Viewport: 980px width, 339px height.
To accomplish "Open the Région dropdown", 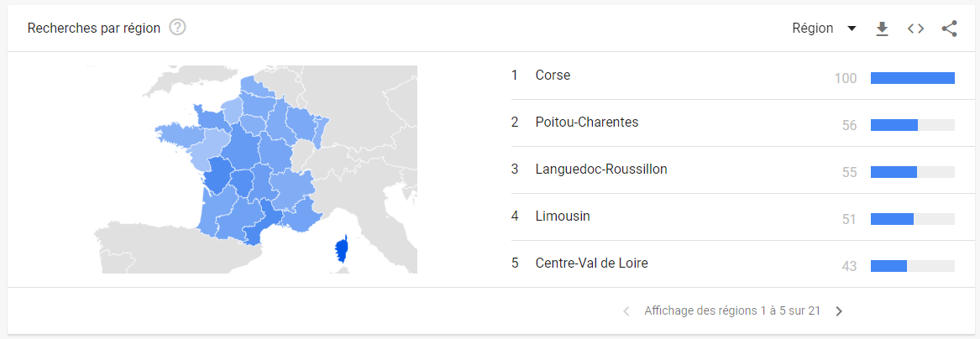I will point(813,29).
